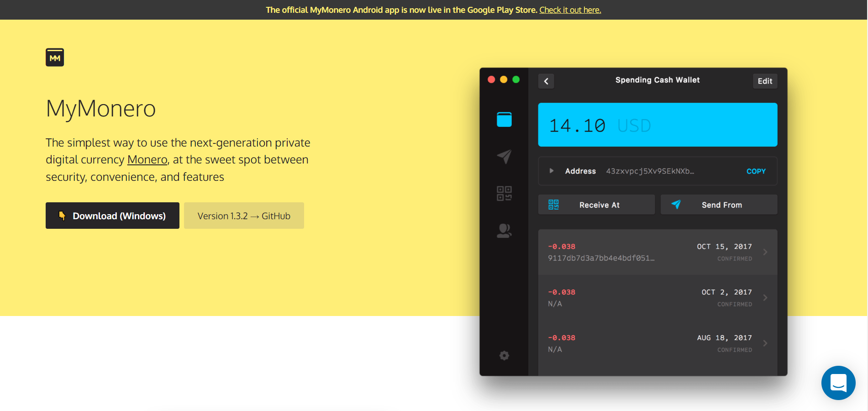Open the Oct 2, 2017 transaction chevron
868x411 pixels.
765,298
